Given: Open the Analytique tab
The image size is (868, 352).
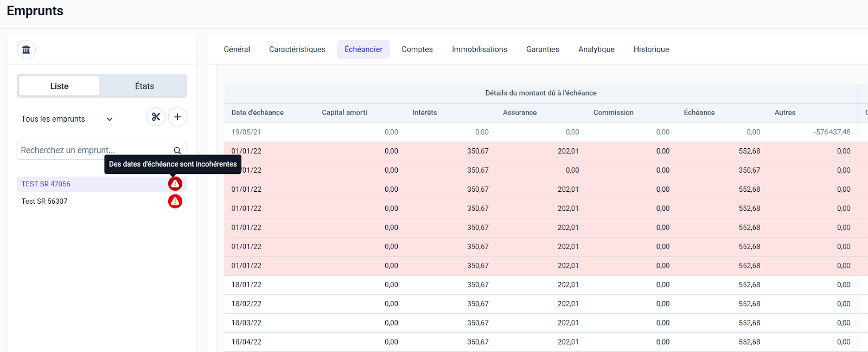Looking at the screenshot, I should (x=596, y=49).
